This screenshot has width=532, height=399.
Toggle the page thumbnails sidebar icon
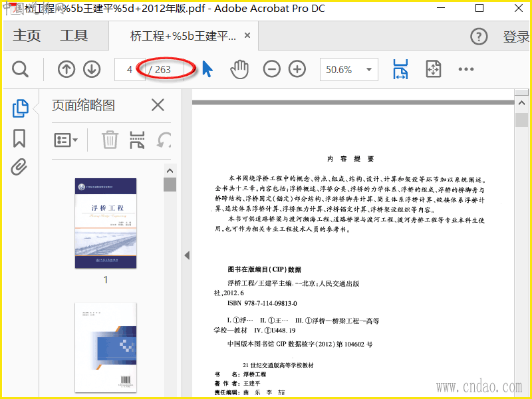21,108
